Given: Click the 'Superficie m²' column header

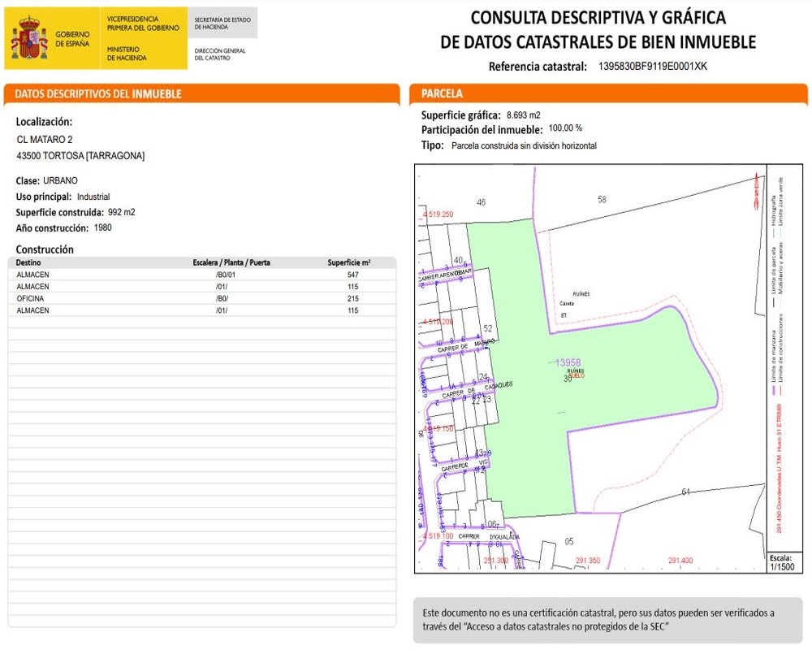Looking at the screenshot, I should pos(349,263).
